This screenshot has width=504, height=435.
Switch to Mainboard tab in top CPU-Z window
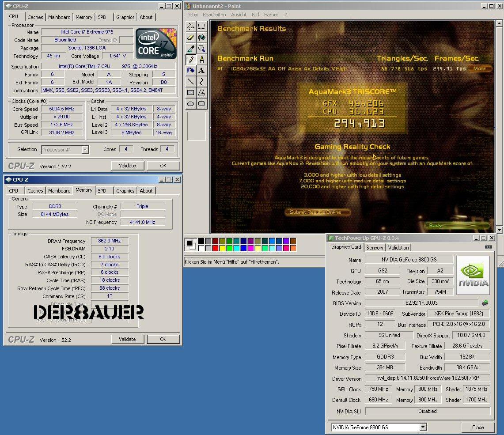pos(59,17)
